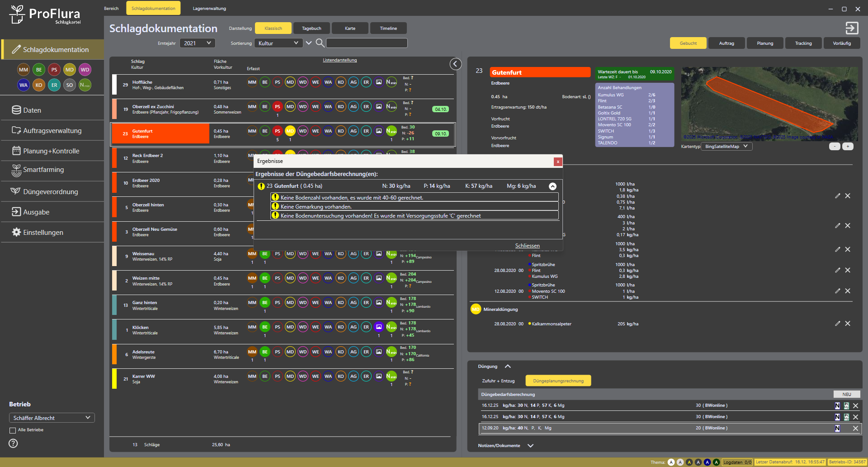Open the help question mark icon
Viewport: 868px width, 467px height.
click(14, 443)
